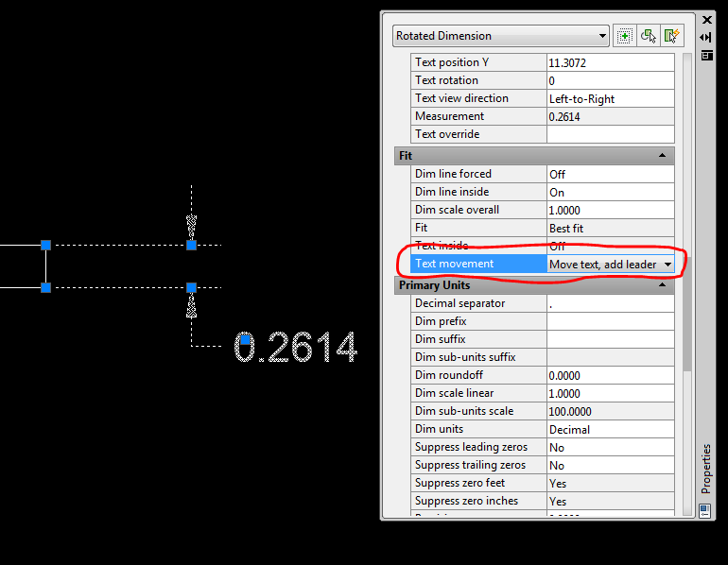This screenshot has width=728, height=565.
Task: Edit the Dim prefix field
Action: click(610, 321)
